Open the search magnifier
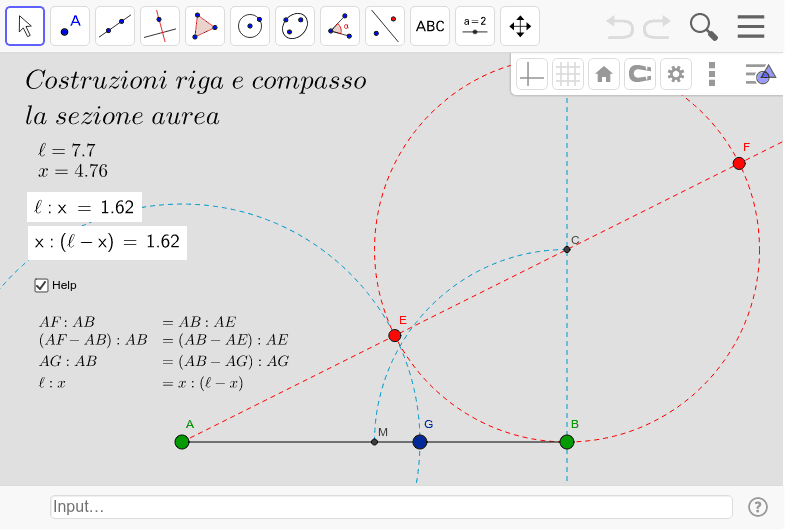 point(703,27)
